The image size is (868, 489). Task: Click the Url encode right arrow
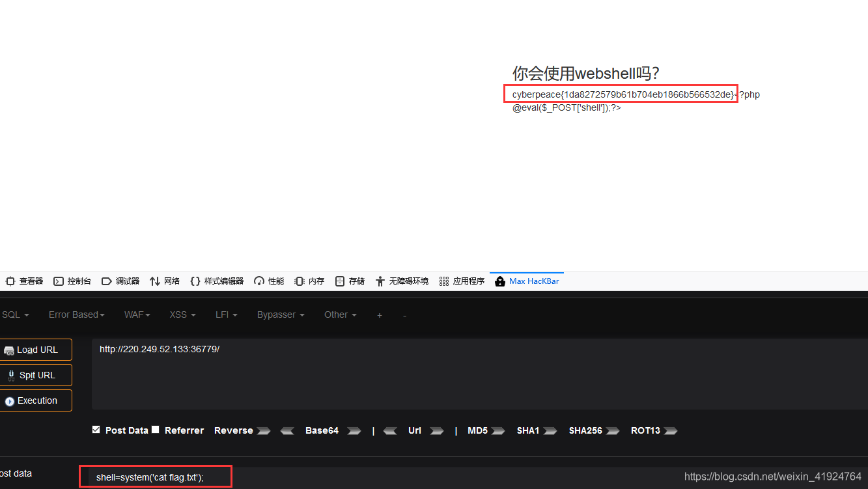437,430
